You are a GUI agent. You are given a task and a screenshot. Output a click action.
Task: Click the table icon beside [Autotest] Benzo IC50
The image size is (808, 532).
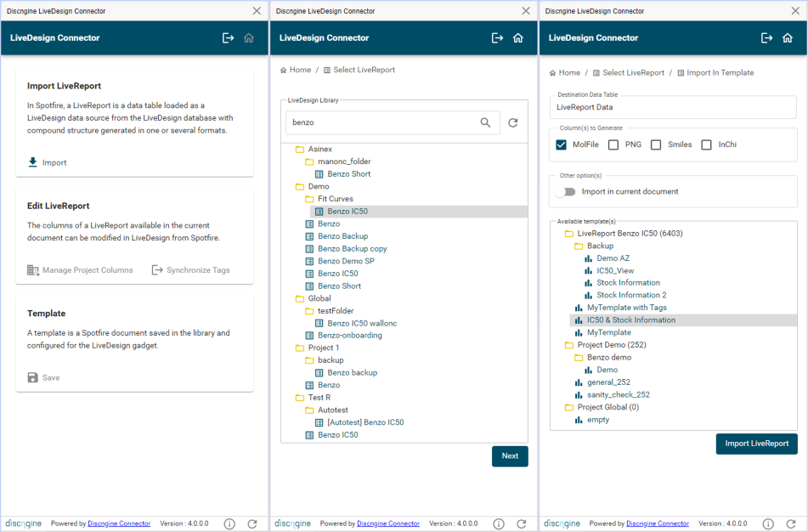319,422
